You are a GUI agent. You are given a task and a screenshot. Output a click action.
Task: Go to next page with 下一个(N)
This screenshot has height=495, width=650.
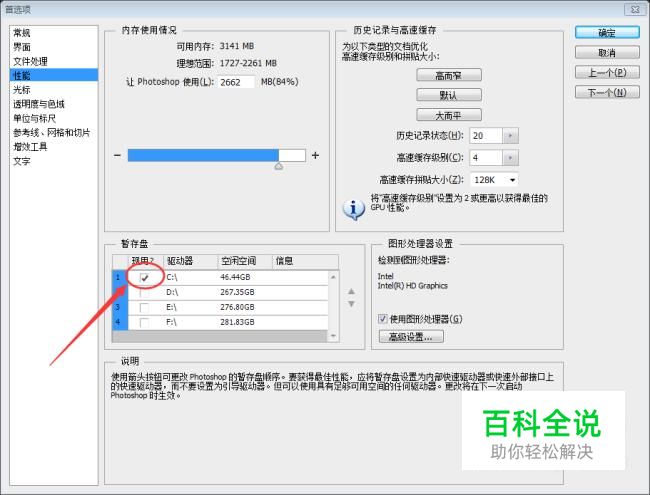click(x=607, y=92)
